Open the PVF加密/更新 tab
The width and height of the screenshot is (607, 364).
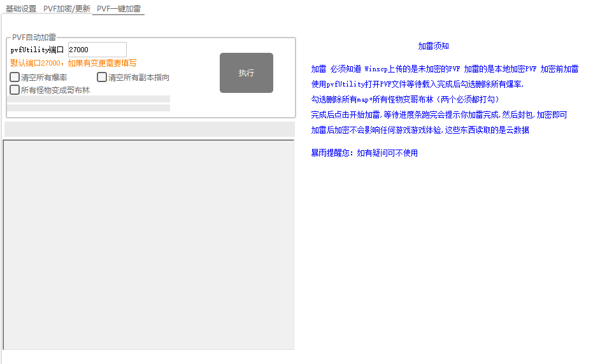tap(67, 9)
